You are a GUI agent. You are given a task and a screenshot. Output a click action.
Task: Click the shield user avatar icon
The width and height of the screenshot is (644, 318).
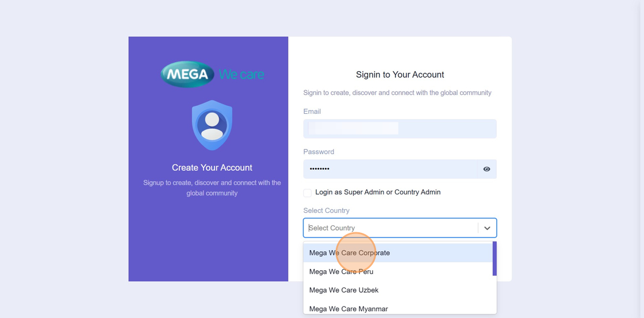click(212, 125)
